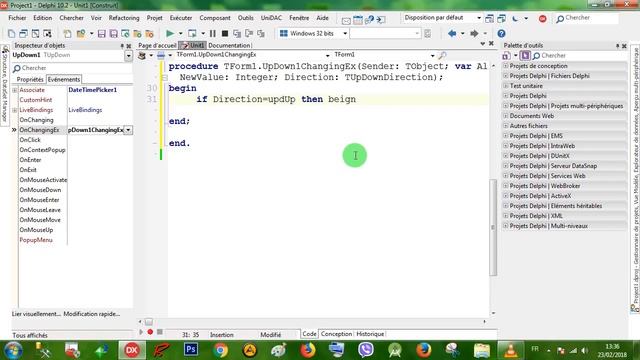The image size is (640, 360).
Task: Open the Disposition par défaut layout dropdown
Action: 479,18
